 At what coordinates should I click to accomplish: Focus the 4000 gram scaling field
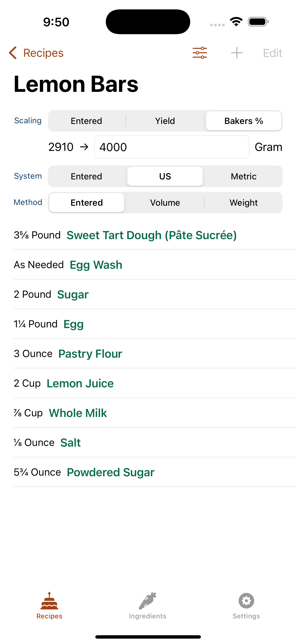coord(172,147)
